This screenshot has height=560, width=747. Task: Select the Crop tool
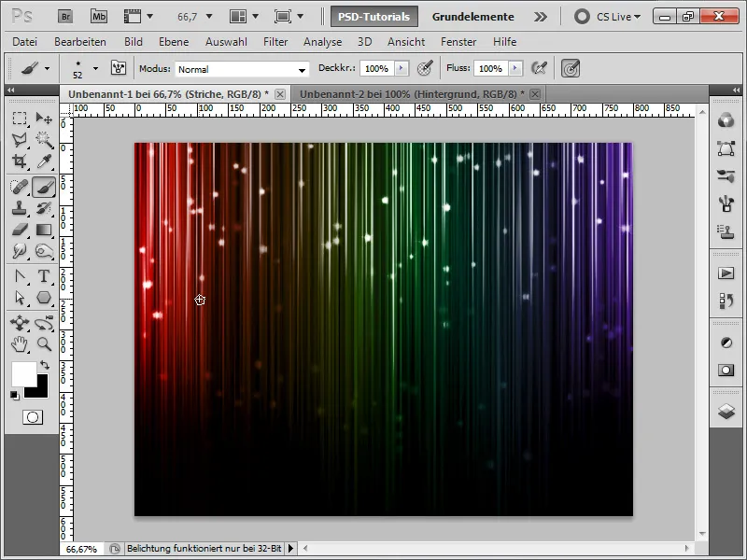coord(20,161)
